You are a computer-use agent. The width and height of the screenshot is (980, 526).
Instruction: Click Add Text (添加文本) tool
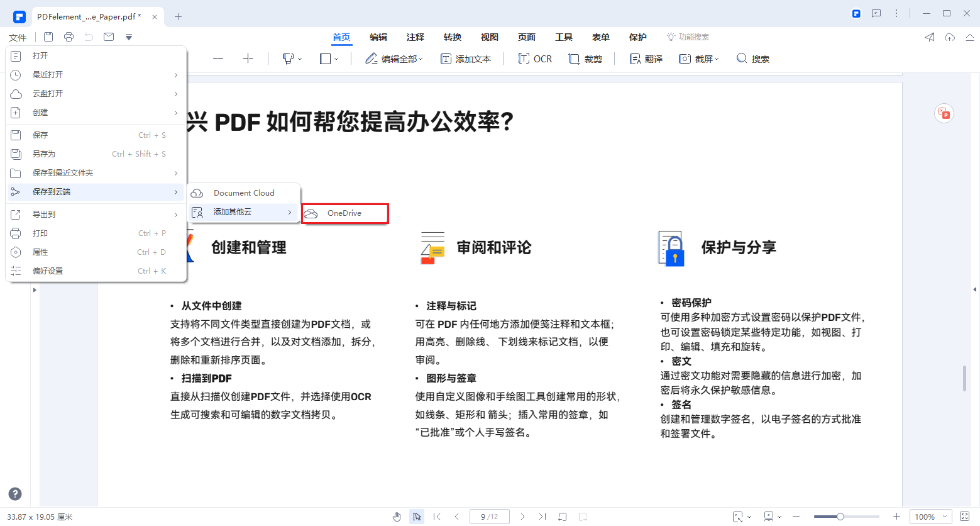point(466,59)
